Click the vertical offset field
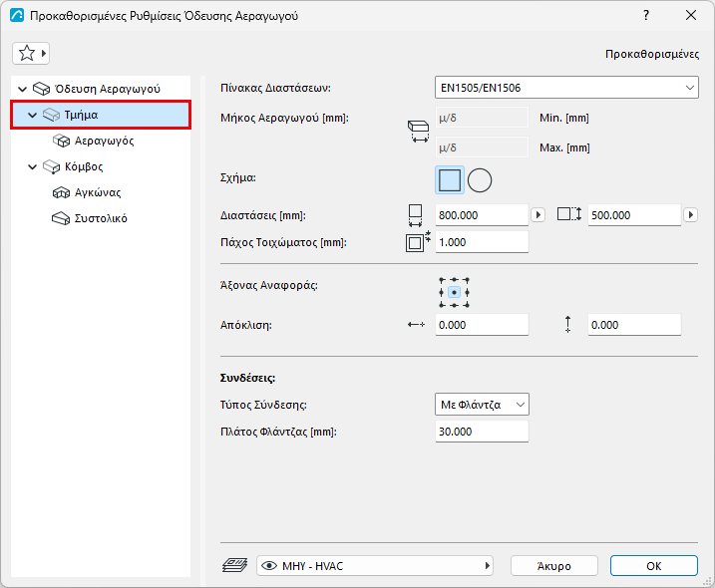Viewport: 715px width, 588px height. (634, 325)
